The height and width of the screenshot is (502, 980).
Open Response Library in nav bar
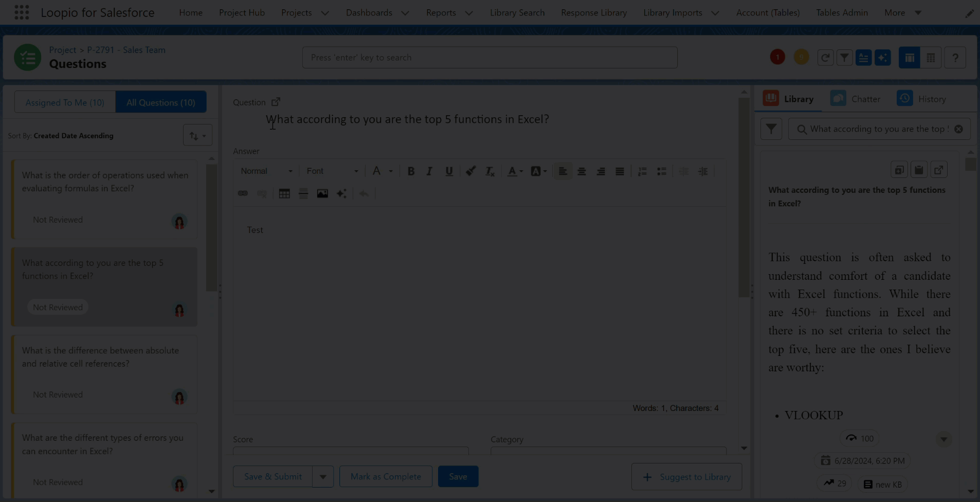pos(594,12)
